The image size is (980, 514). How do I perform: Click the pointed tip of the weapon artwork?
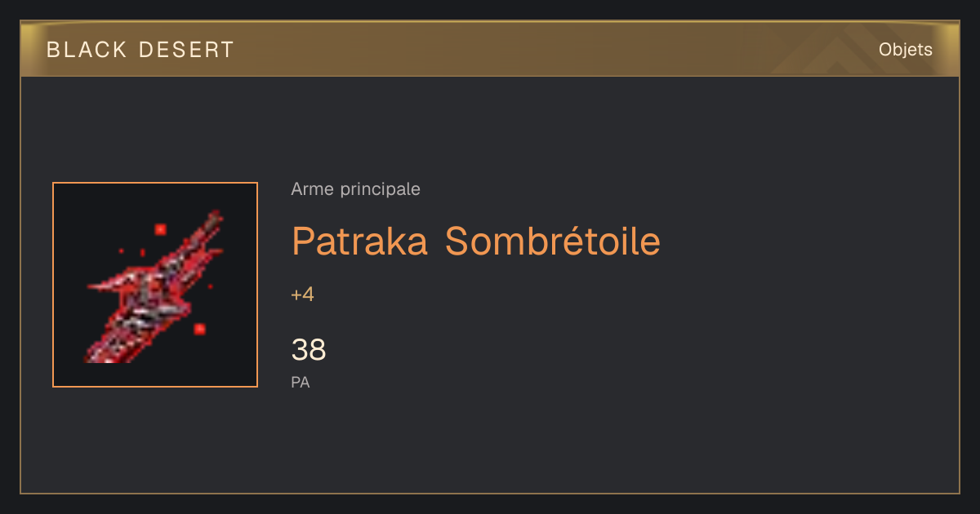(x=216, y=217)
